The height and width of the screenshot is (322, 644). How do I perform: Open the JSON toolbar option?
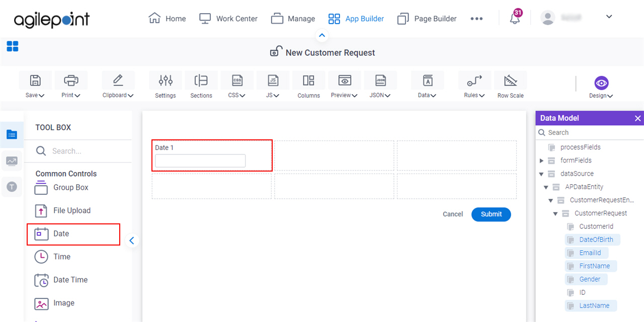pyautogui.click(x=380, y=85)
